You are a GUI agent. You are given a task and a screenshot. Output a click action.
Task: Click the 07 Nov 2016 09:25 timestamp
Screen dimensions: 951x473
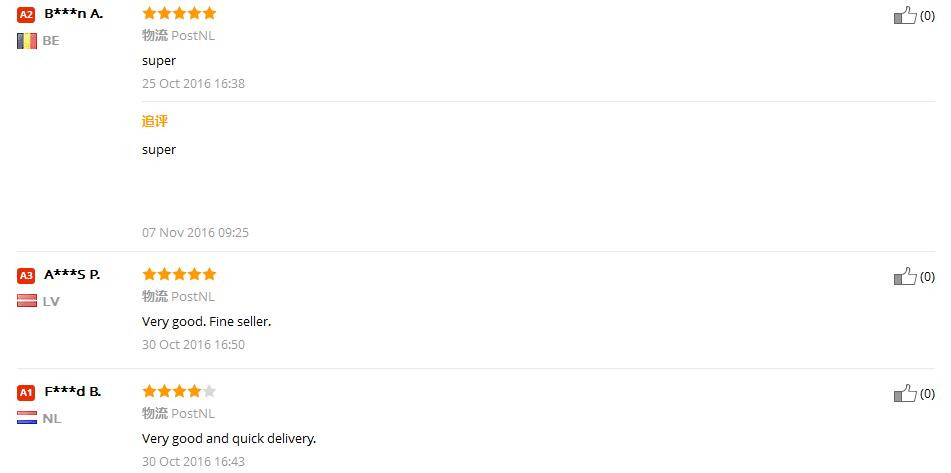click(195, 233)
